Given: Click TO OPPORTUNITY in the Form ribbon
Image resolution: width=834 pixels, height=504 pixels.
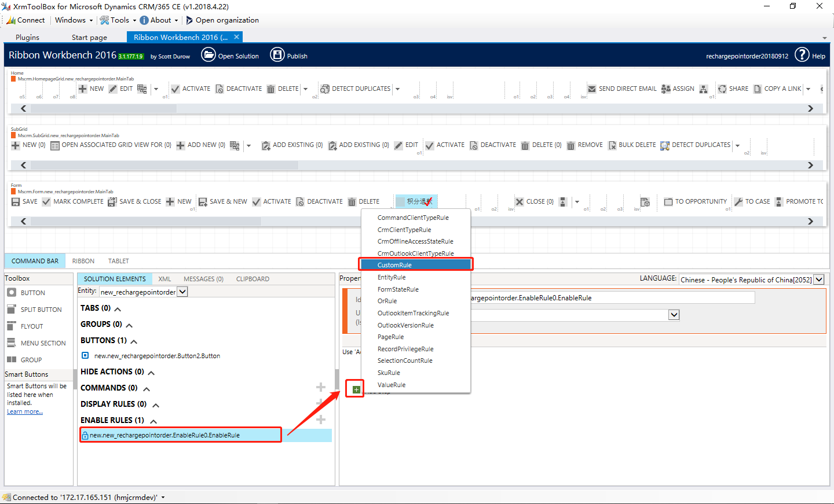Looking at the screenshot, I should coord(696,201).
